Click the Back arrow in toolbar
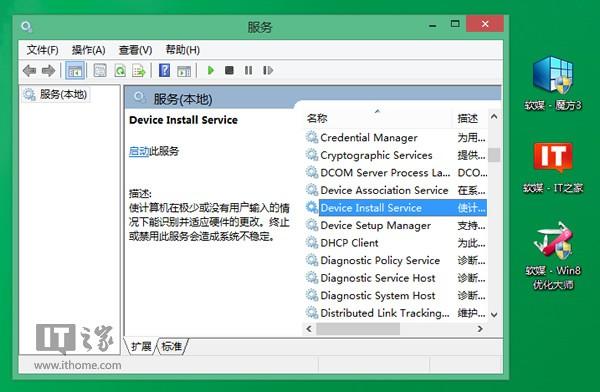The image size is (600, 392). tap(29, 71)
